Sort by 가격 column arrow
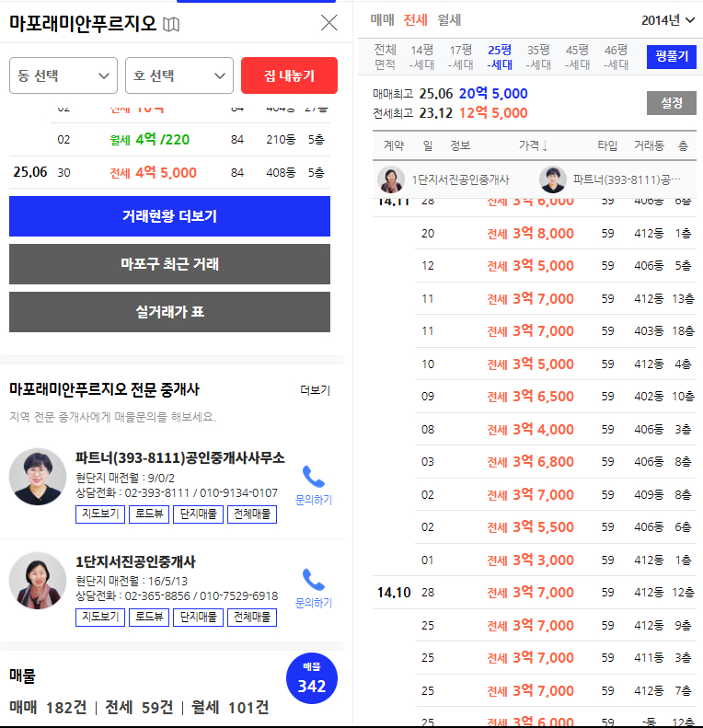Image resolution: width=703 pixels, height=728 pixels. tap(545, 145)
